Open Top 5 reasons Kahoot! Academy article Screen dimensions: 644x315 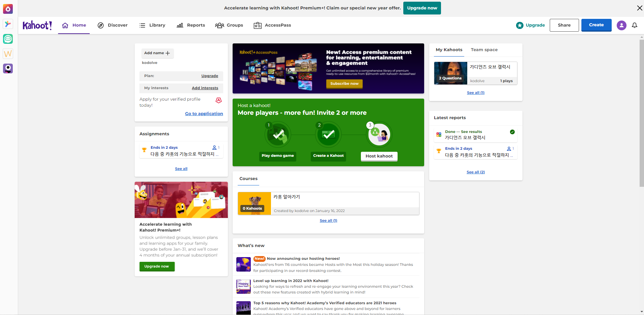(x=328, y=307)
